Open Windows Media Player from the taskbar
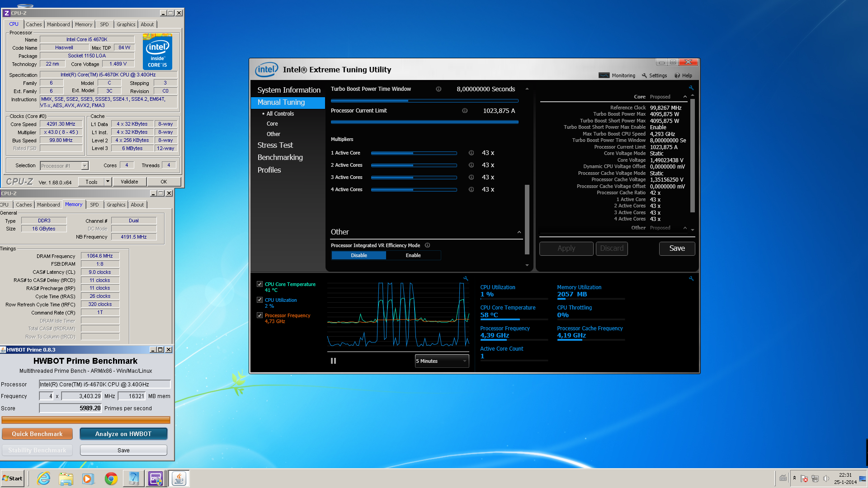The width and height of the screenshot is (868, 488). point(88,479)
